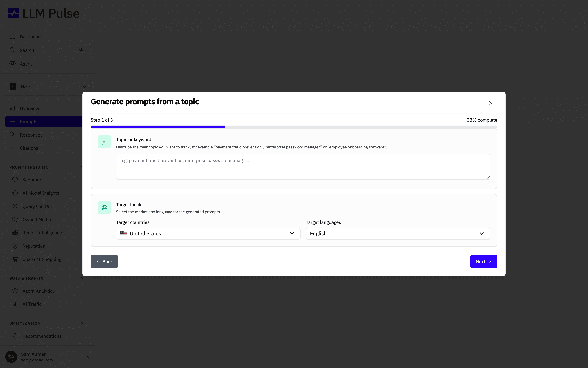
Task: Click "Generate prompts from a topic" heading
Action: click(x=145, y=102)
